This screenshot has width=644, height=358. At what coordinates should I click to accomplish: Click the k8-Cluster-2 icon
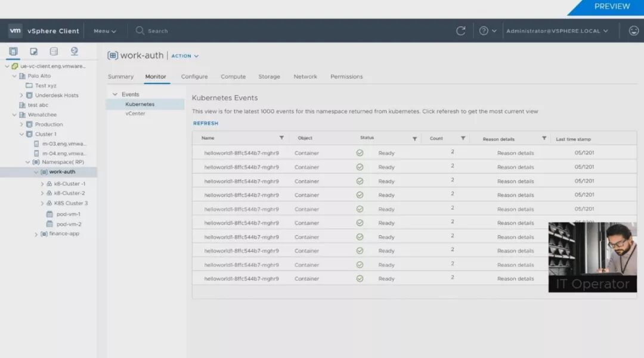click(x=49, y=193)
